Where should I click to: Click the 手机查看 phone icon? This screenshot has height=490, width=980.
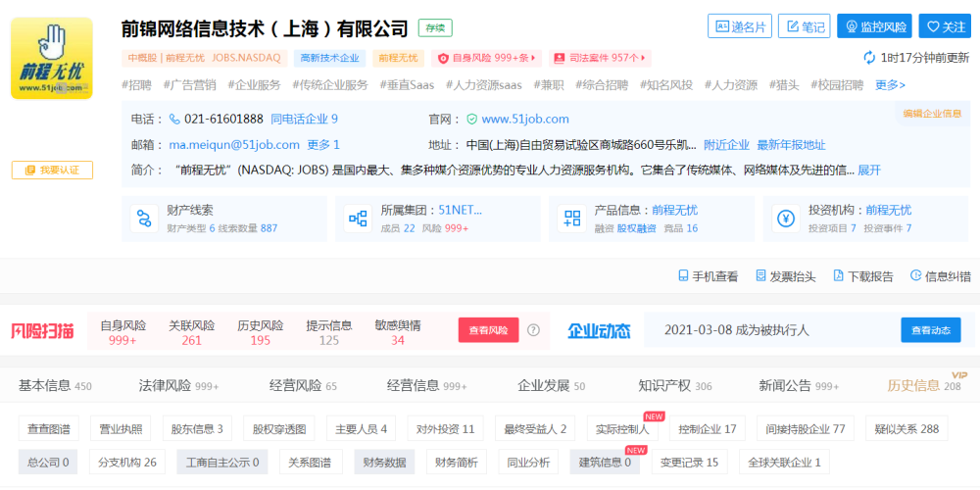point(684,277)
